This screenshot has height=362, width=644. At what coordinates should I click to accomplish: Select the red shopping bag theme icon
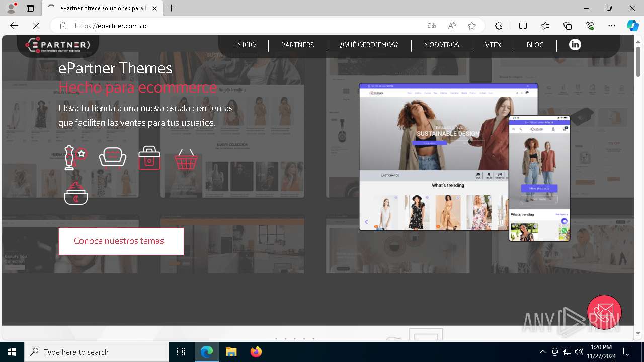(x=149, y=158)
